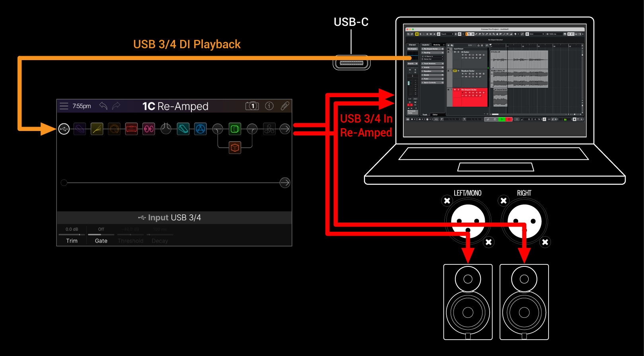Mute the Re-Amped Guitar track
This screenshot has height=356, width=644.
coord(455,90)
